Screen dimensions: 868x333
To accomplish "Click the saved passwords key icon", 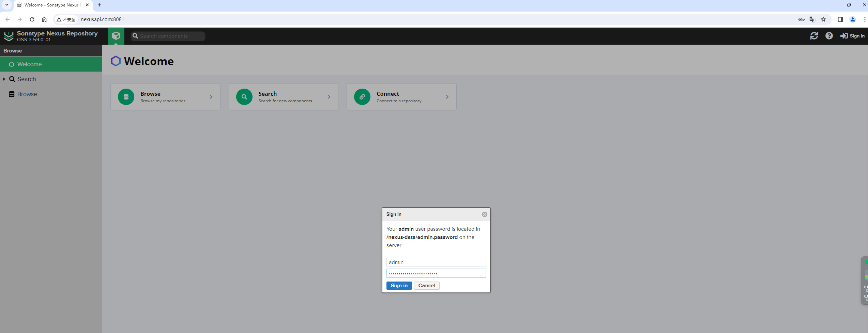I will [801, 19].
